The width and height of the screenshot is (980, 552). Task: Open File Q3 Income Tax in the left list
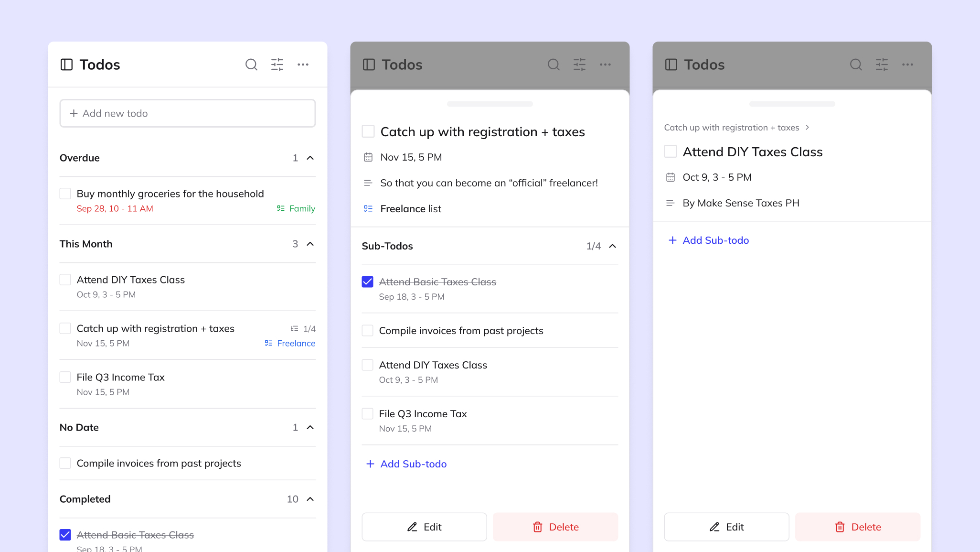(120, 378)
